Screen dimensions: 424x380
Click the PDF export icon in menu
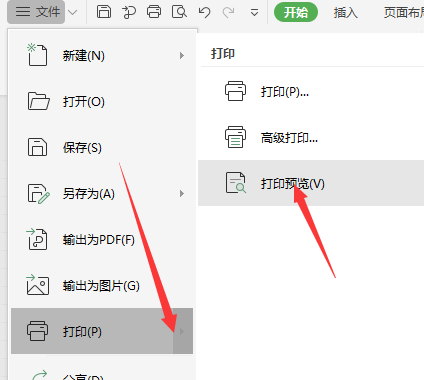pos(37,239)
